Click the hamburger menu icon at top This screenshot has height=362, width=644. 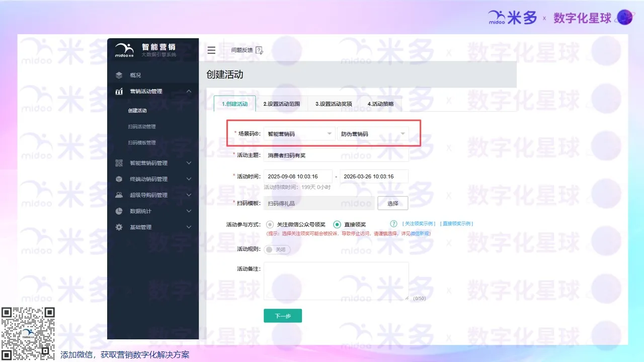(211, 50)
